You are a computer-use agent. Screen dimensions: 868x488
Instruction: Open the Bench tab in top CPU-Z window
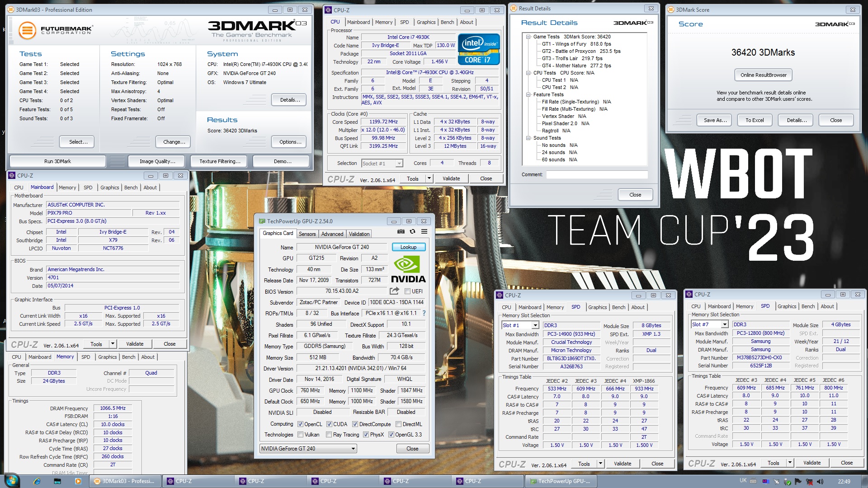pyautogui.click(x=447, y=22)
